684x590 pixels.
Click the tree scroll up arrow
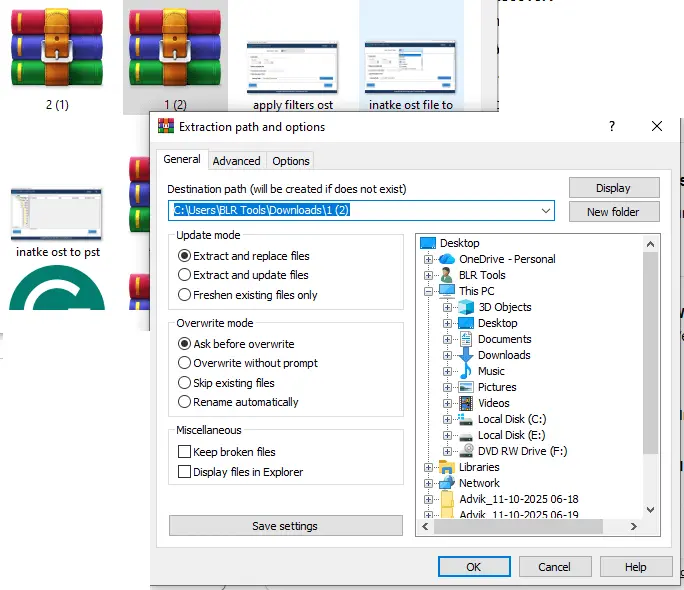point(650,244)
